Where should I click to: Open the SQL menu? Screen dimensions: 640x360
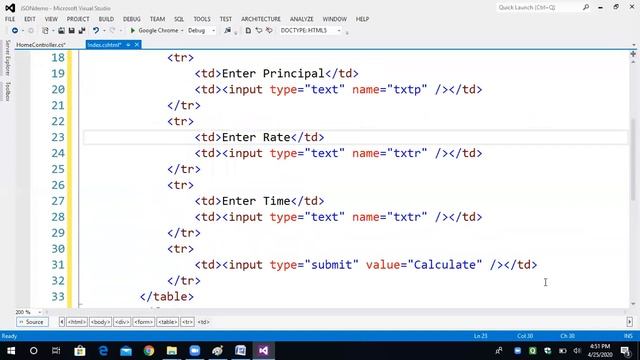tap(179, 19)
